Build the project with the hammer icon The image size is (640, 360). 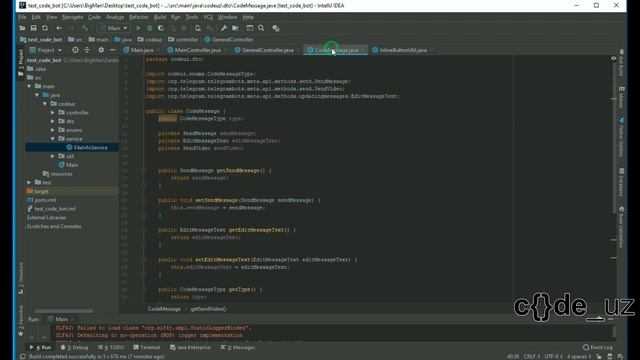tap(84, 28)
